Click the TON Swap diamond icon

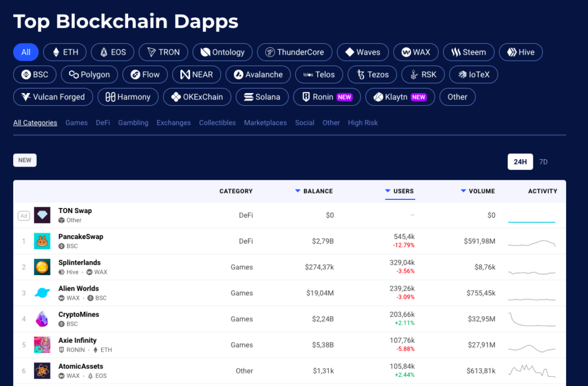tap(42, 215)
